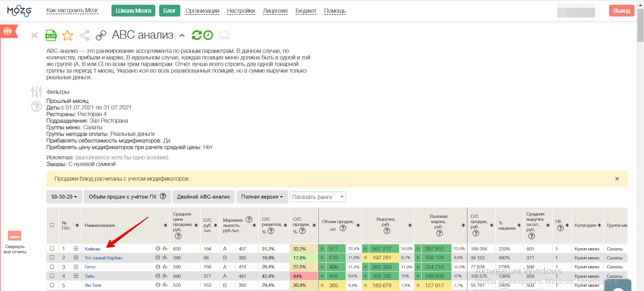Click the filters sliders icon
This screenshot has width=644, height=291.
click(36, 91)
